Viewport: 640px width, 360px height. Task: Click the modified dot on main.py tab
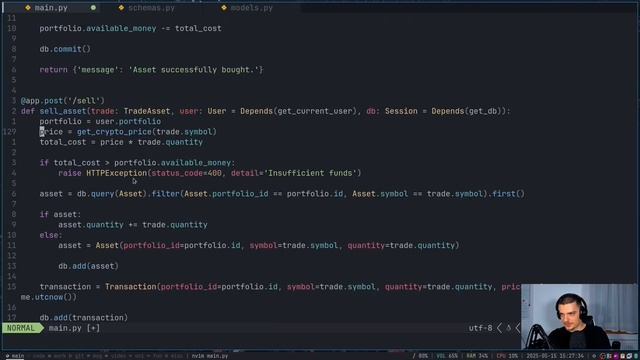[93, 8]
